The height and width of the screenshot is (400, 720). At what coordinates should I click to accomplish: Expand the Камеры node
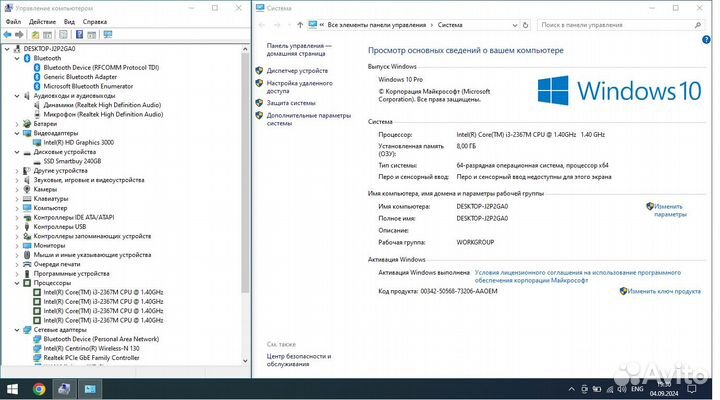coord(17,189)
